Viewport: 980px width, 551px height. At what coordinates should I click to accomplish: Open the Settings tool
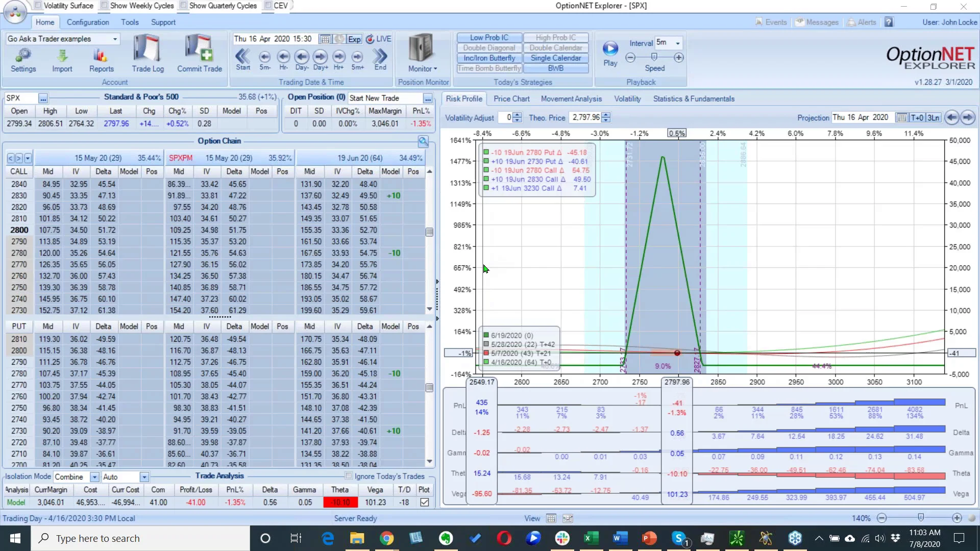pos(23,60)
